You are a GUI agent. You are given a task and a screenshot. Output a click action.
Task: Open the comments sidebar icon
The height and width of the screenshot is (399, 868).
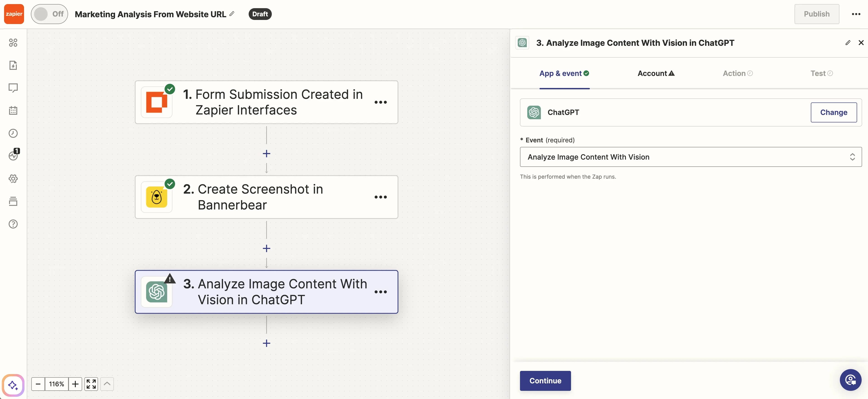13,88
